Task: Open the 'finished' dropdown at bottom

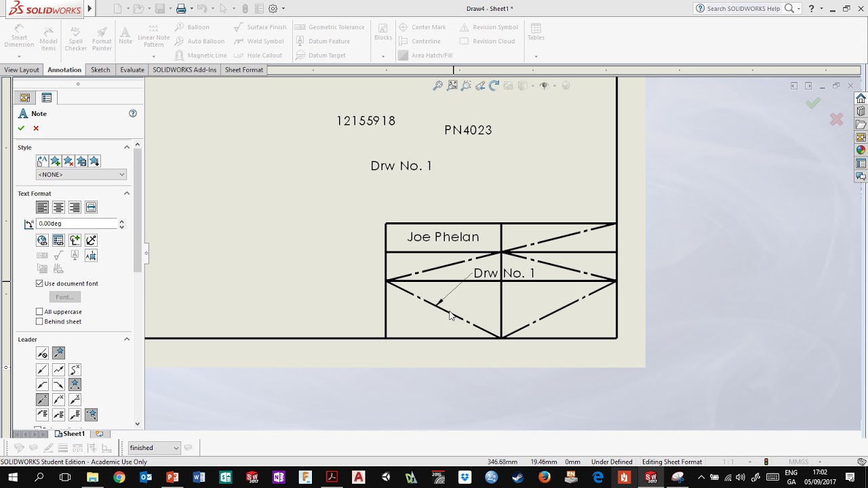Action: pyautogui.click(x=155, y=447)
